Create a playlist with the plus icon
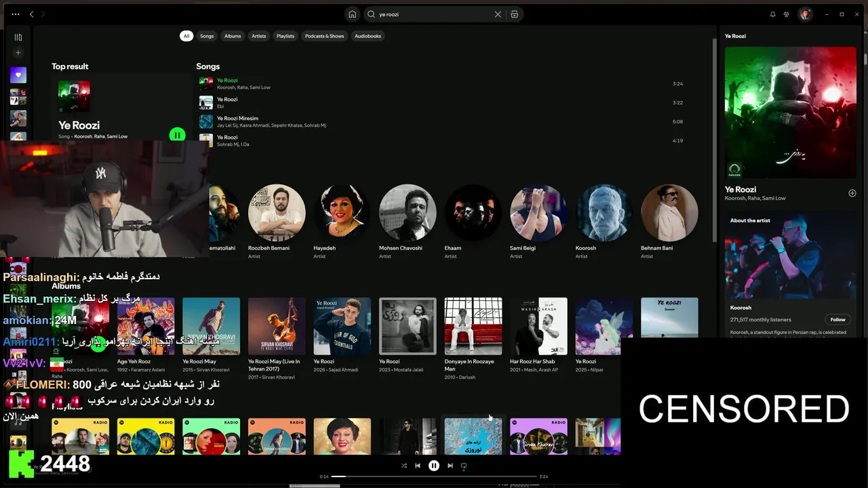Viewport: 868px width, 488px height. click(18, 53)
